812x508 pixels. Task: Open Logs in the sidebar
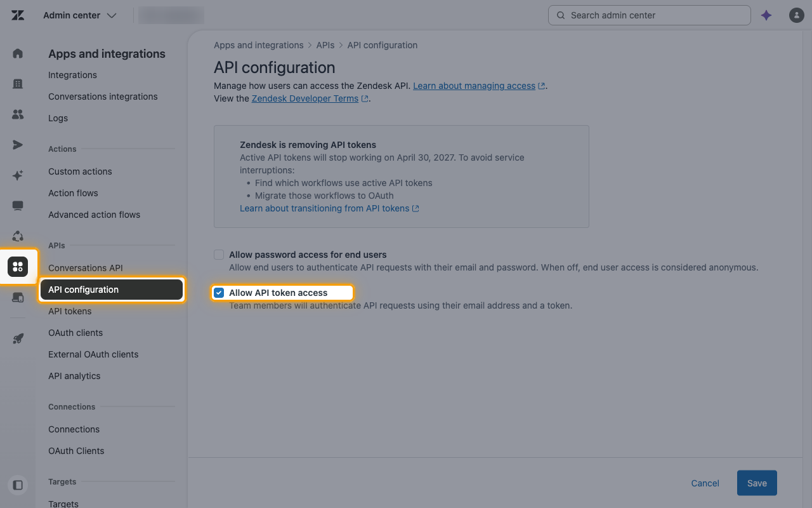pyautogui.click(x=58, y=118)
